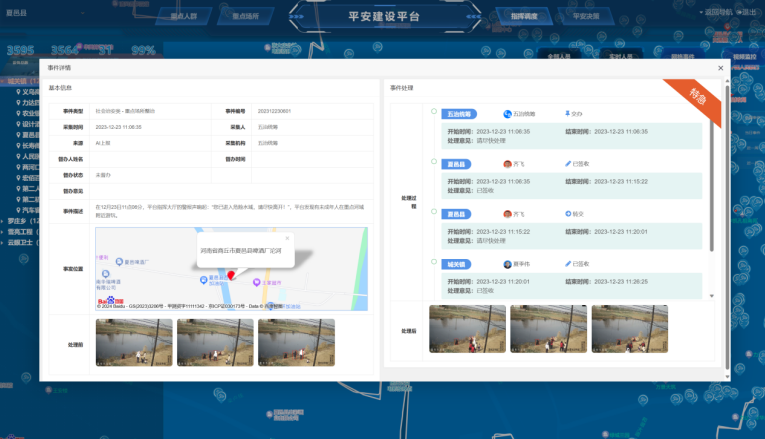The image size is (765, 439).
Task: Click the first timeline node circle
Action: coord(434,111)
